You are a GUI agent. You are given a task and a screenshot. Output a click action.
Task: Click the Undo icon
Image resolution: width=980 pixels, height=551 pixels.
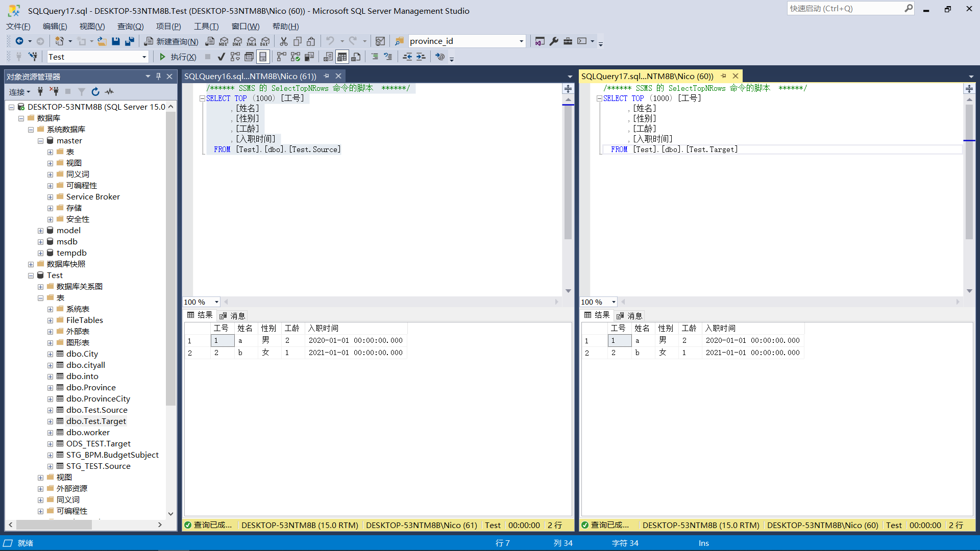330,41
